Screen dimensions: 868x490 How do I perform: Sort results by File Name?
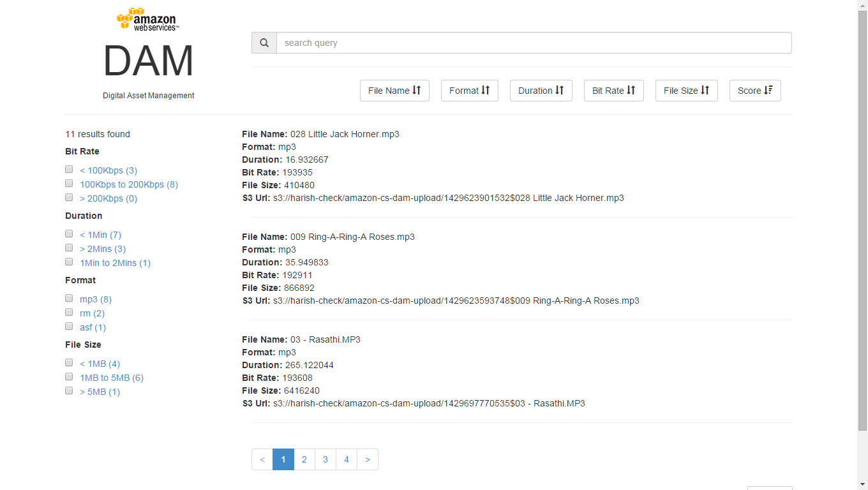click(x=394, y=91)
